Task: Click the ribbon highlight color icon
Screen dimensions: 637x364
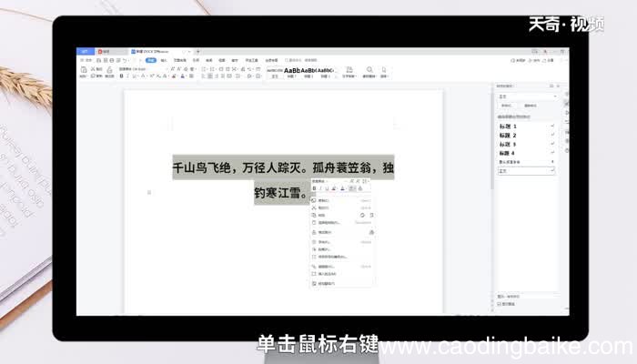Action: point(174,76)
